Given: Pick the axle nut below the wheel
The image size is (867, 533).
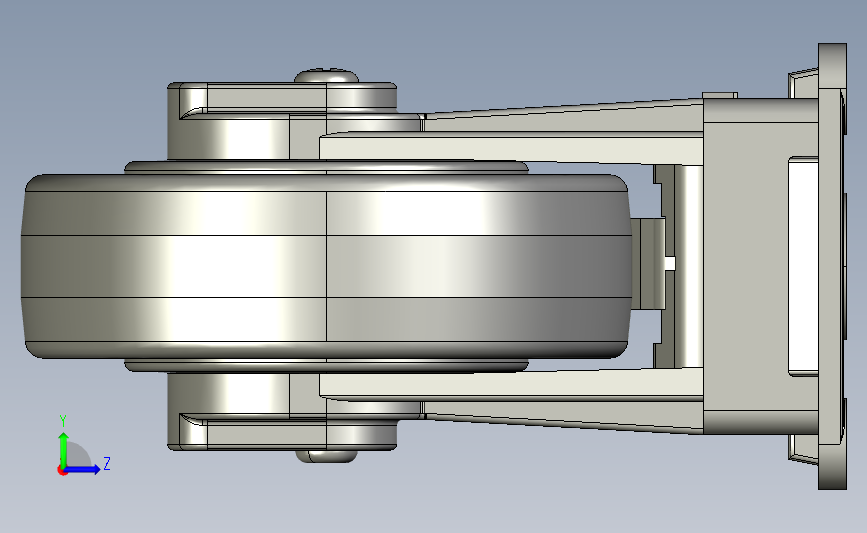Looking at the screenshot, I should tap(326, 456).
